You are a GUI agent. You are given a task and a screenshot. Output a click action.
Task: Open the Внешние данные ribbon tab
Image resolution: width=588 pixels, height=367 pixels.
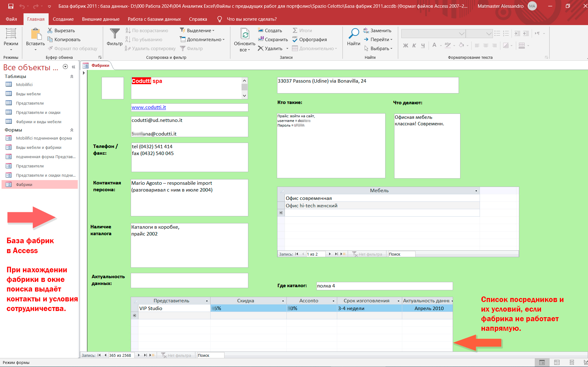coord(101,19)
